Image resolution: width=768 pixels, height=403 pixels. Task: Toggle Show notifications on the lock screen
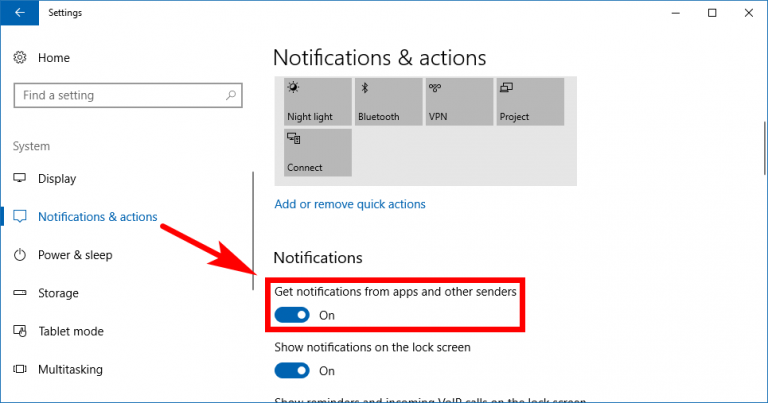pos(292,371)
